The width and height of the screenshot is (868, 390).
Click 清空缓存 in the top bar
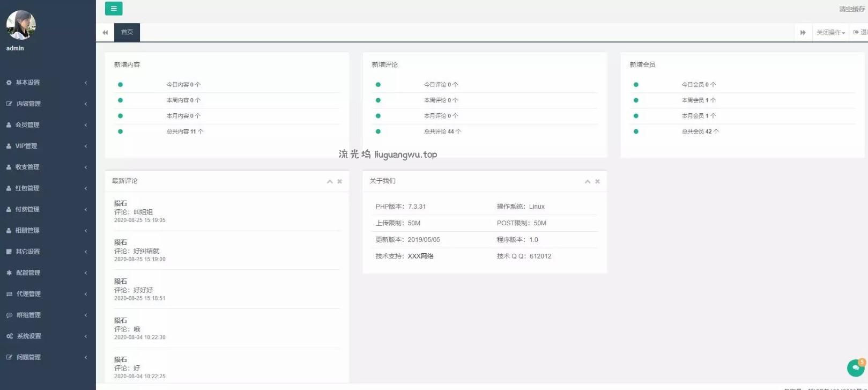(851, 9)
